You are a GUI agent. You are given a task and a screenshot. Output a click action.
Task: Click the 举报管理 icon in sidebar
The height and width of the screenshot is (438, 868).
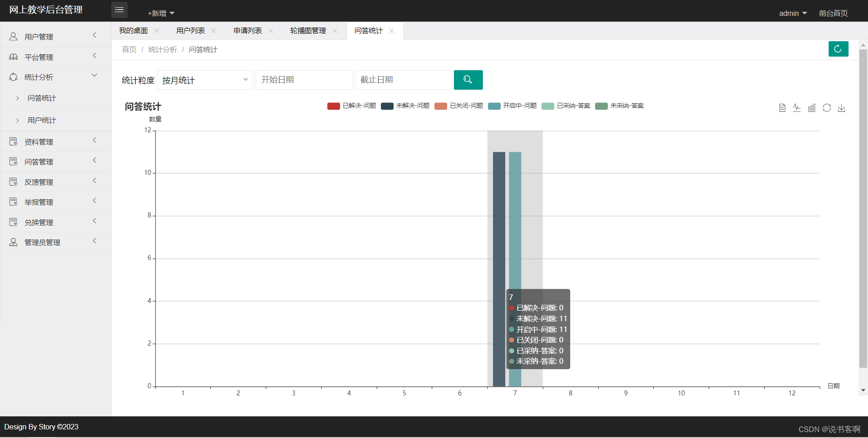coord(14,202)
